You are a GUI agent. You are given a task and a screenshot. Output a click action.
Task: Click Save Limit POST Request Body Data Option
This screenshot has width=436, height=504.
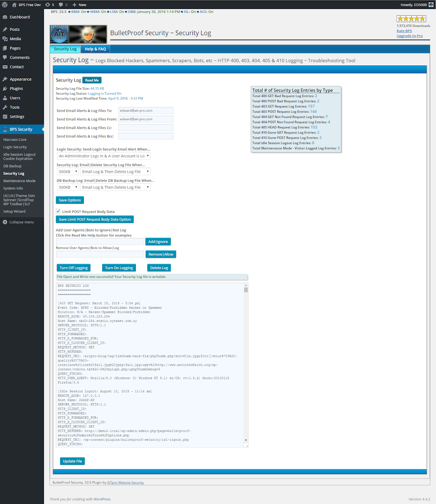(95, 219)
